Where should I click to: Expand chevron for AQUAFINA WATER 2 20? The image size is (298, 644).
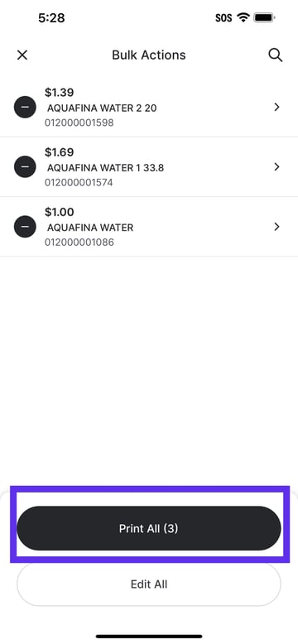(x=277, y=107)
